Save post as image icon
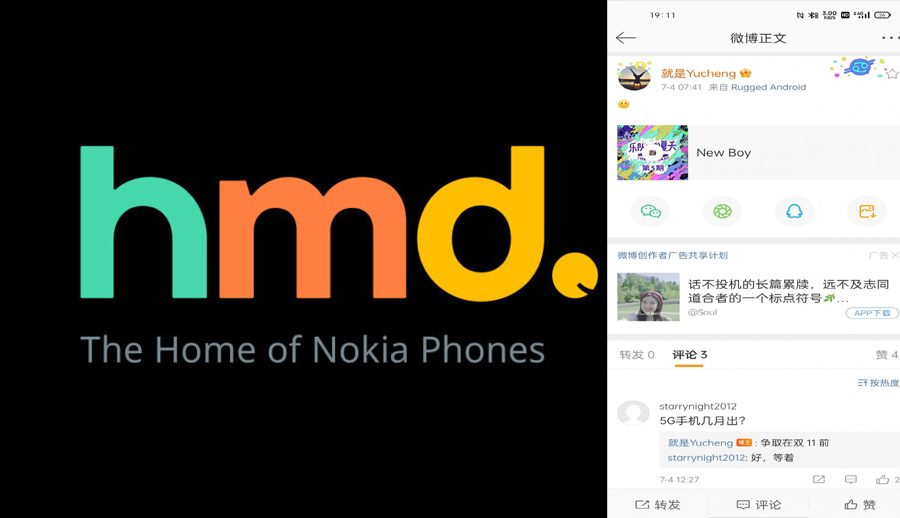 (867, 211)
